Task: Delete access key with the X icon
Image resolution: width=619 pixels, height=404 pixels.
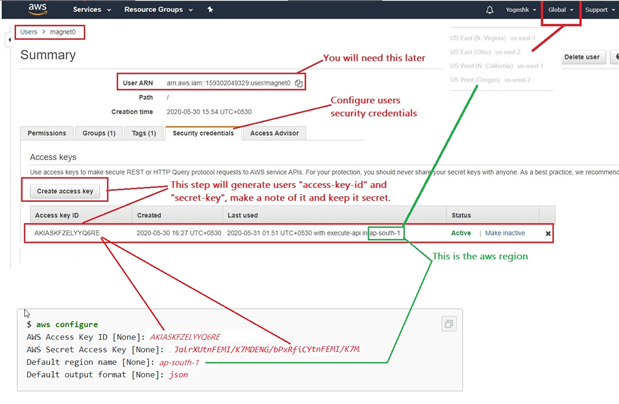Action: pyautogui.click(x=548, y=234)
